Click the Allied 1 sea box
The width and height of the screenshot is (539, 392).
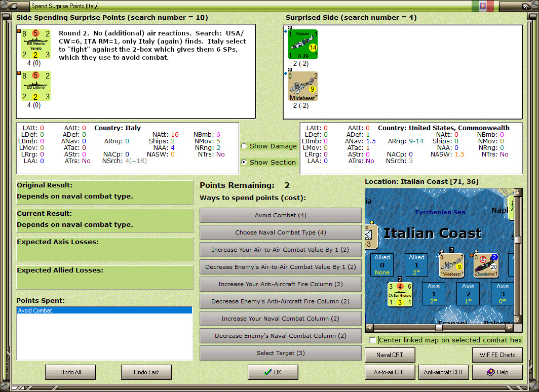pyautogui.click(x=416, y=265)
